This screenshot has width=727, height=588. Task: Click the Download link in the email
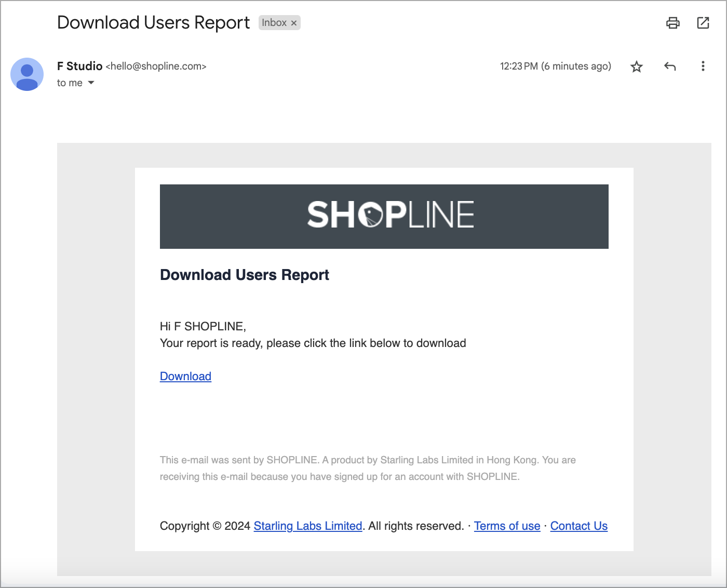click(x=185, y=376)
